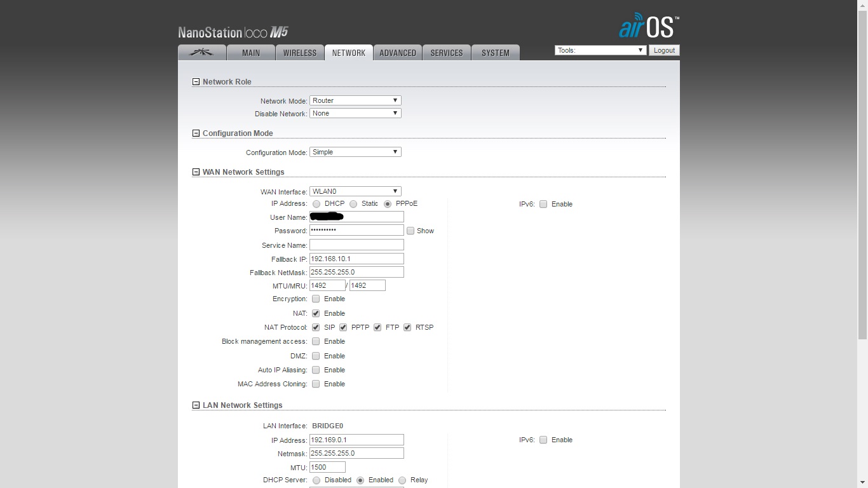Viewport: 868px width, 488px height.
Task: Collapse the Network Role section
Action: [196, 82]
